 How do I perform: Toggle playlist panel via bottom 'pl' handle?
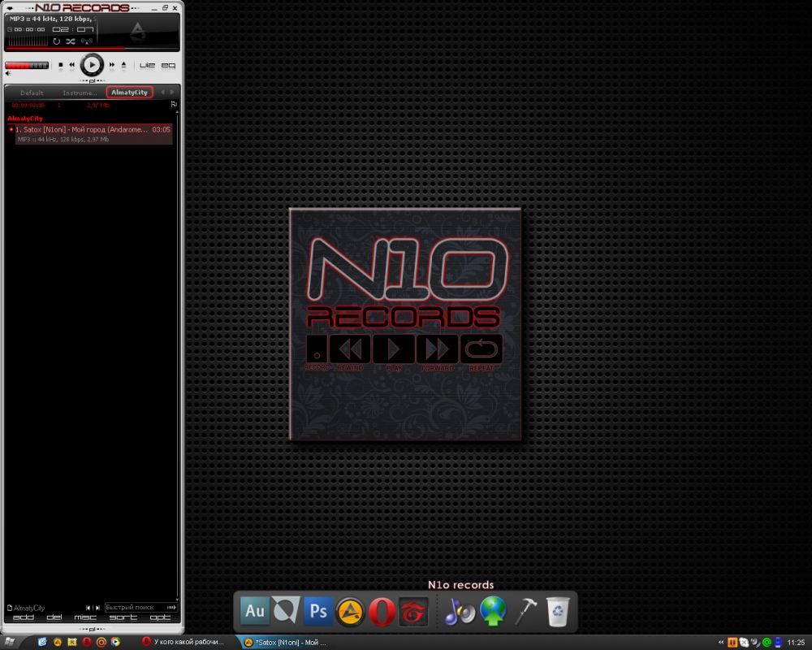(x=93, y=629)
